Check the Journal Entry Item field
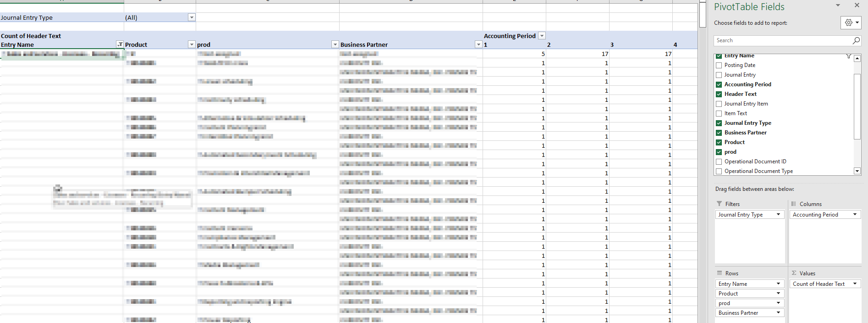This screenshot has height=323, width=868. click(719, 104)
